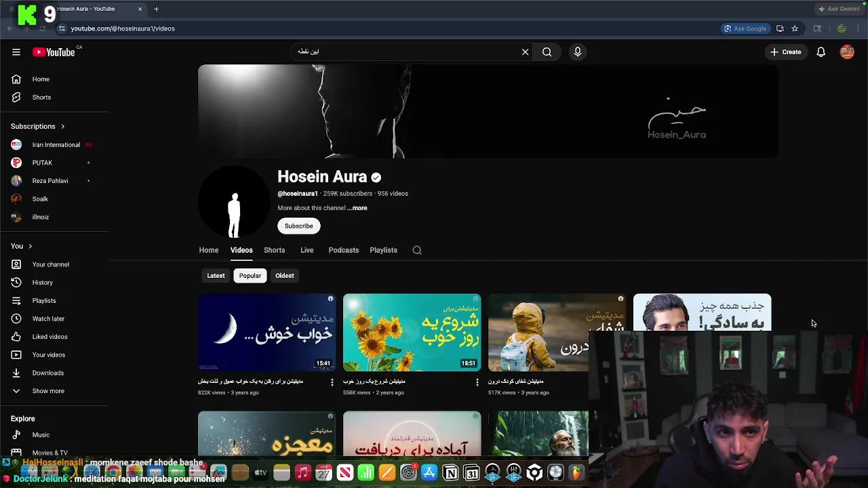
Task: Click the YouTube logo
Action: (54, 52)
